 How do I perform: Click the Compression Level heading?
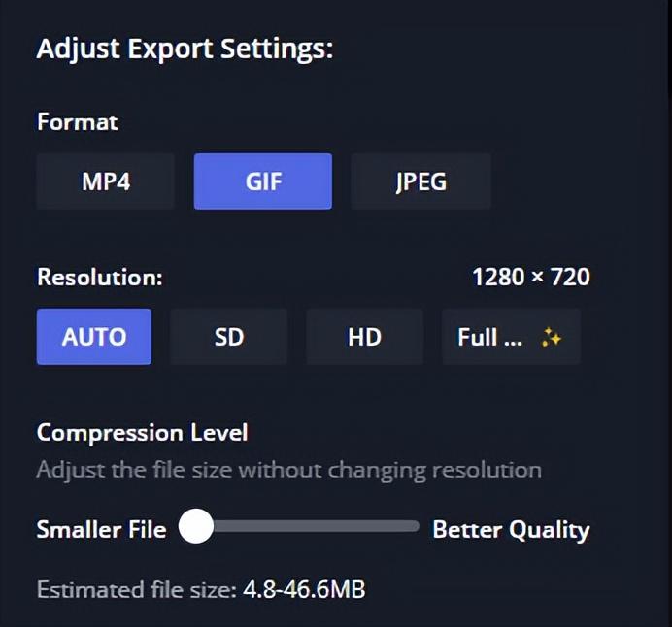(x=143, y=433)
